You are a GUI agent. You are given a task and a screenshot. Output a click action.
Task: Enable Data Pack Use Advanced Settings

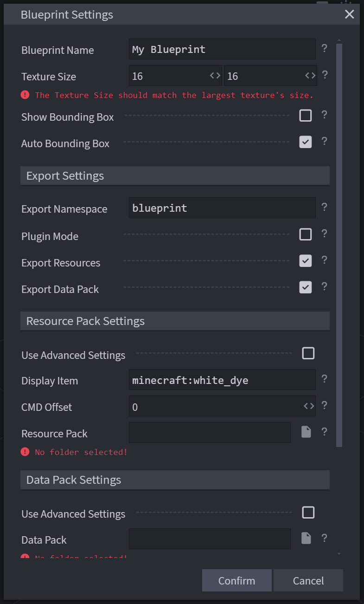[308, 513]
